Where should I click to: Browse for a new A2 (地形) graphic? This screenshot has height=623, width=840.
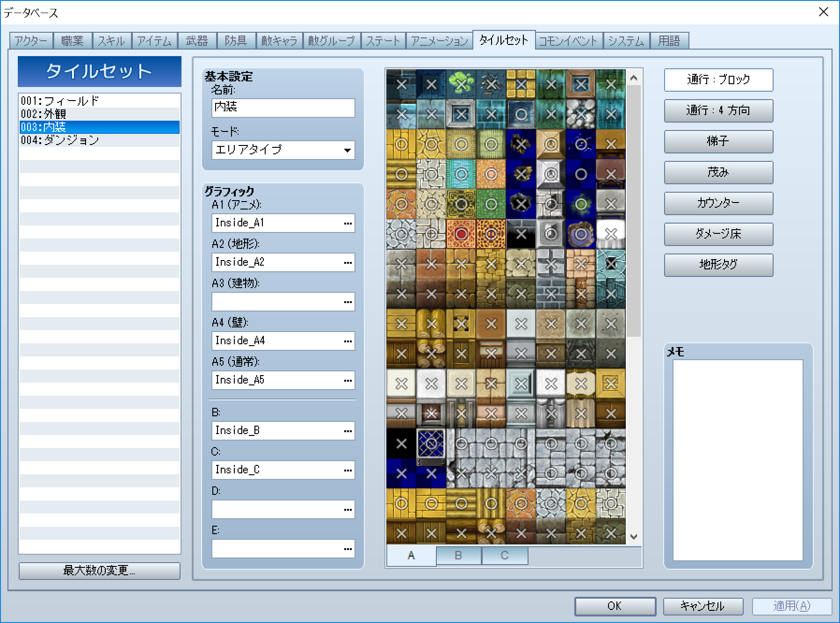348,262
